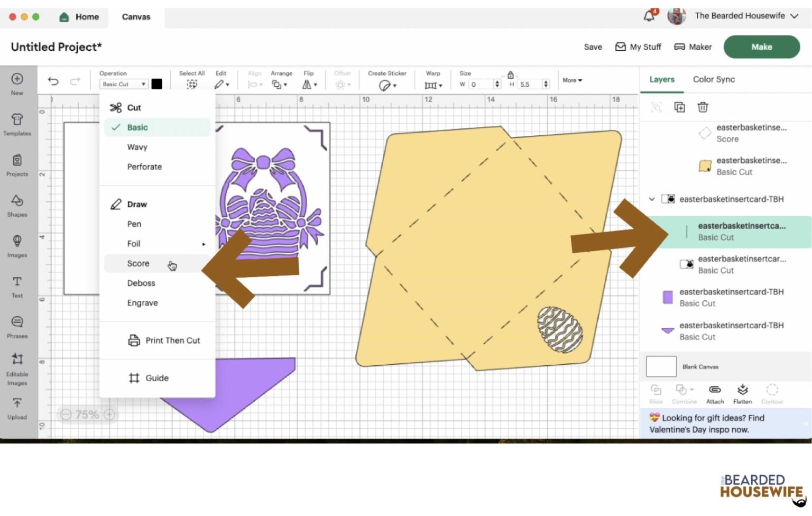This screenshot has height=516, width=812.
Task: Click the Save button
Action: click(x=593, y=47)
